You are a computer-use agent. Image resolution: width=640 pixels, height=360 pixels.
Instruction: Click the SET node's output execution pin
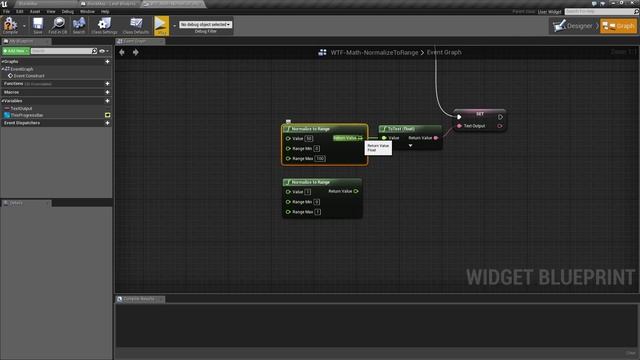pyautogui.click(x=500, y=117)
